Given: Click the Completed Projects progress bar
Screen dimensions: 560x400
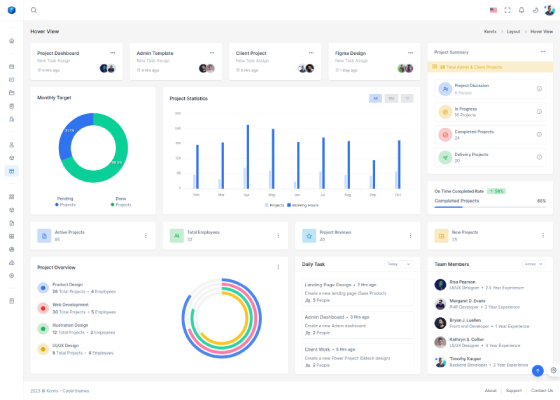Looking at the screenshot, I should click(x=490, y=207).
